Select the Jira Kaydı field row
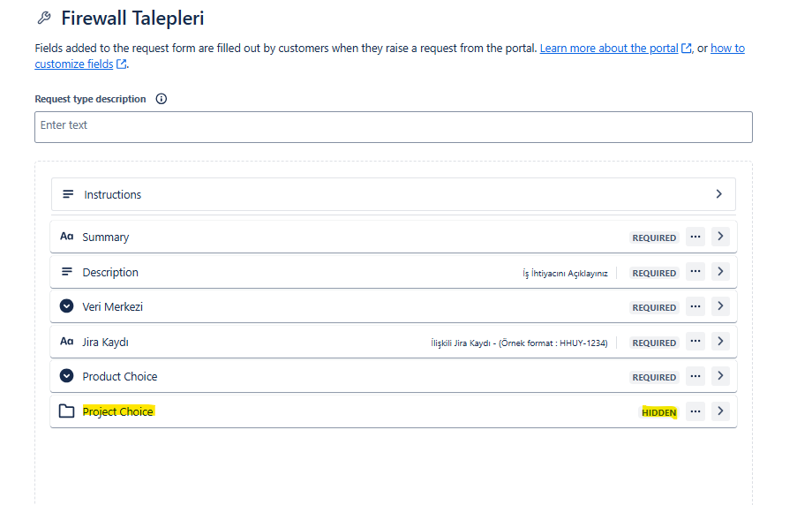The height and width of the screenshot is (505, 812). (394, 342)
